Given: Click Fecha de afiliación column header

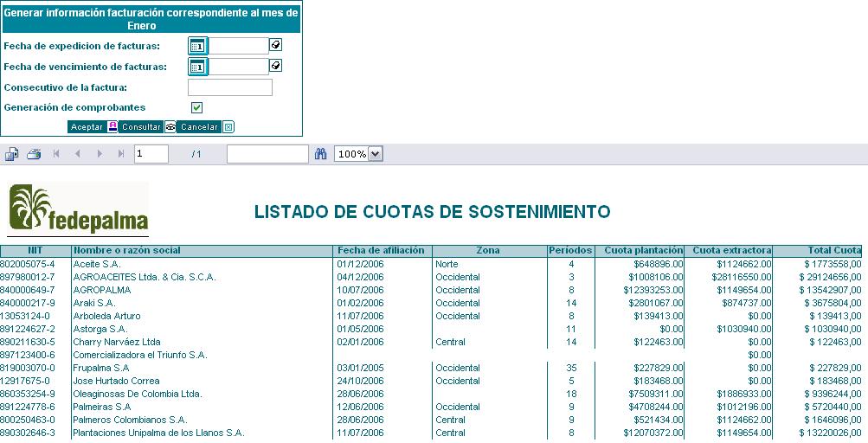Looking at the screenshot, I should click(x=382, y=250).
